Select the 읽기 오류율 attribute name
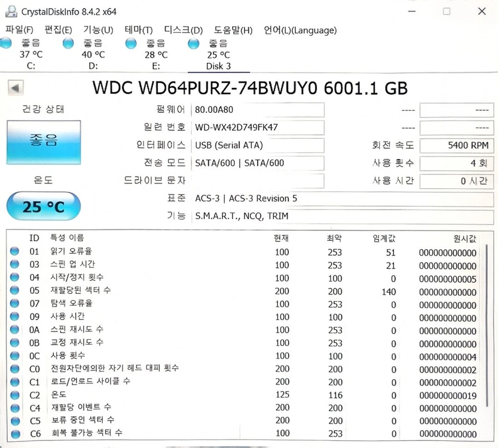This screenshot has width=498, height=448. pos(71,251)
